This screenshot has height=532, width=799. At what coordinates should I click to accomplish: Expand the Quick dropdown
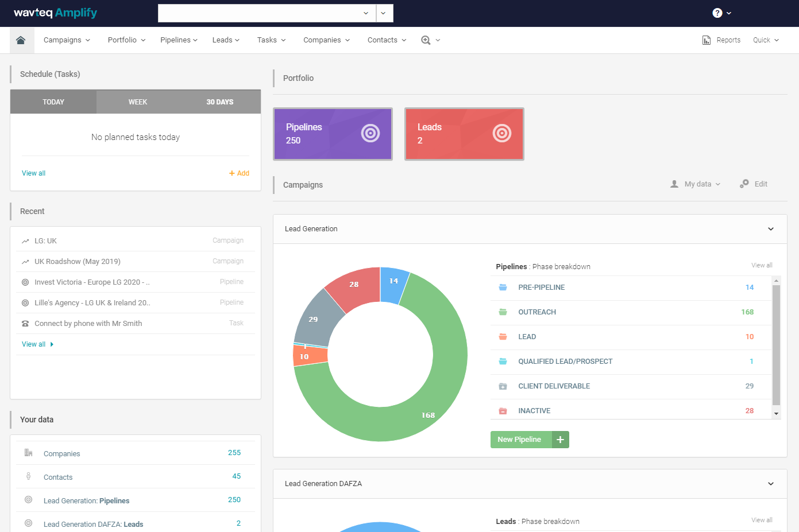point(766,40)
